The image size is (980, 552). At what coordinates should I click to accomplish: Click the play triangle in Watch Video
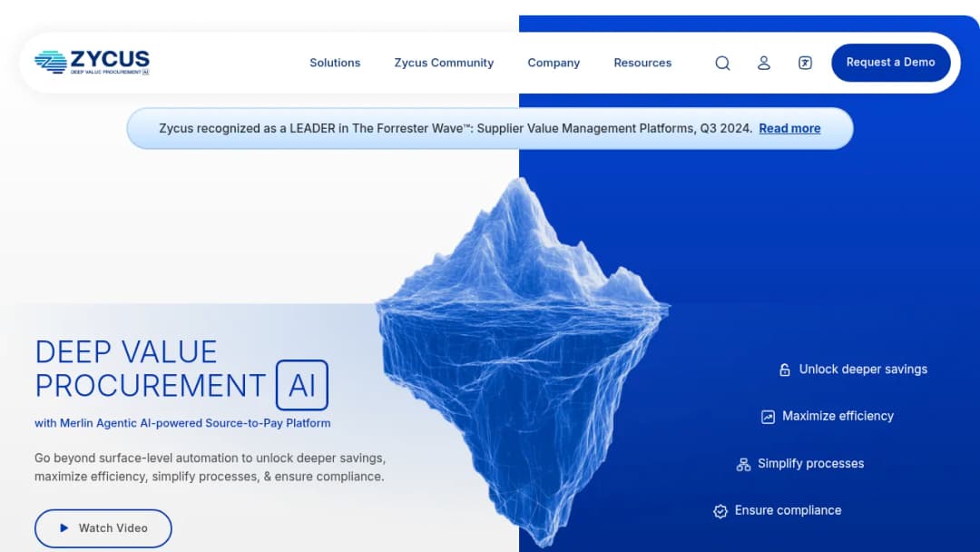[x=64, y=528]
